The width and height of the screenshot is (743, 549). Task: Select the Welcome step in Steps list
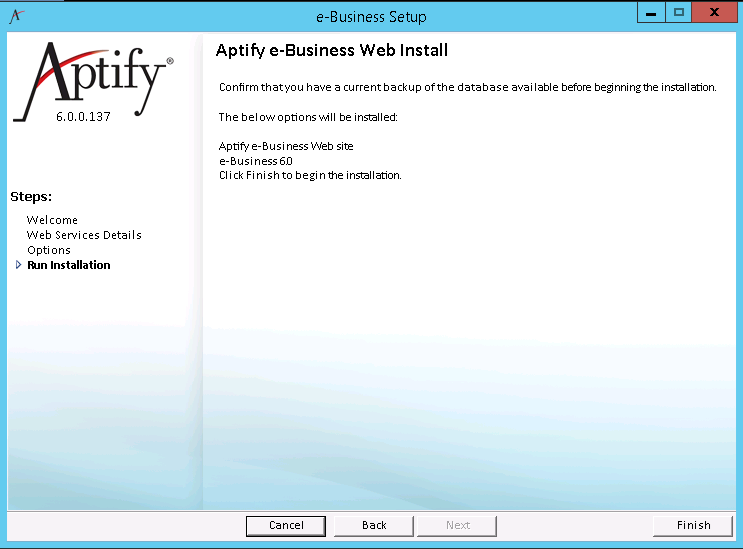[52, 220]
